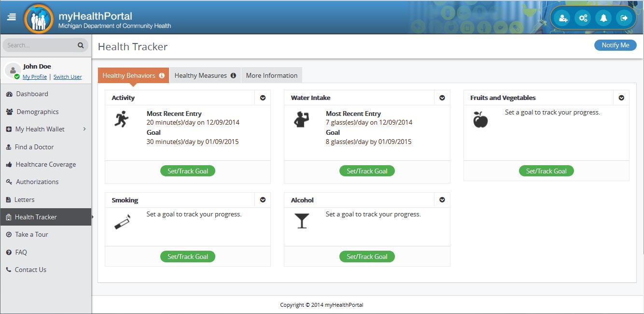The width and height of the screenshot is (644, 314).
Task: Click the green verified check badge
Action: 17,77
